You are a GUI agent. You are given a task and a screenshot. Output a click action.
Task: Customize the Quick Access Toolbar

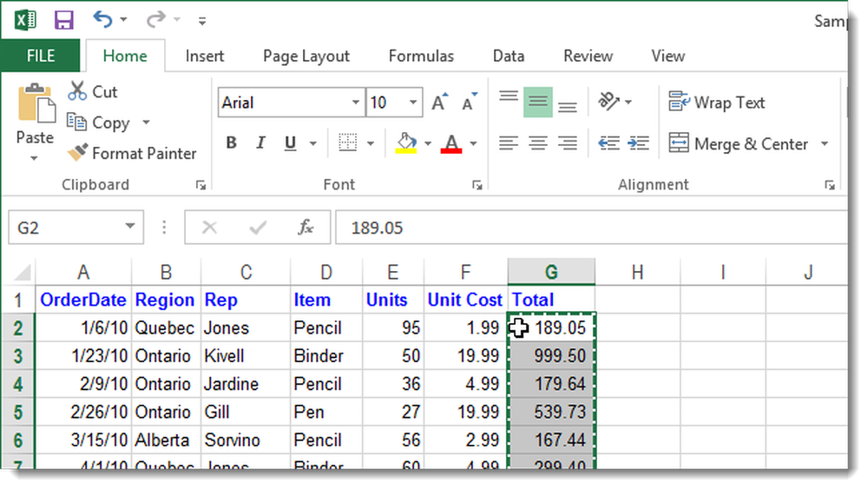(x=202, y=22)
